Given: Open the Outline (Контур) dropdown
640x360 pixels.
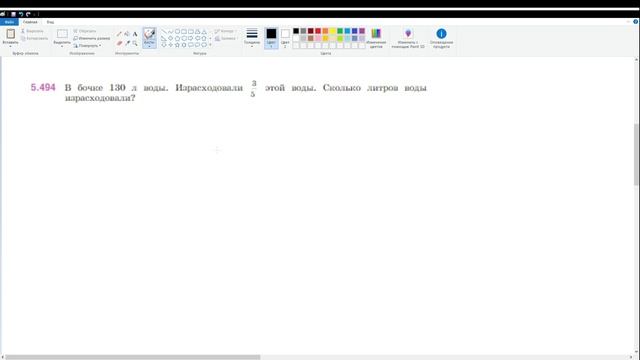Looking at the screenshot, I should coord(225,31).
